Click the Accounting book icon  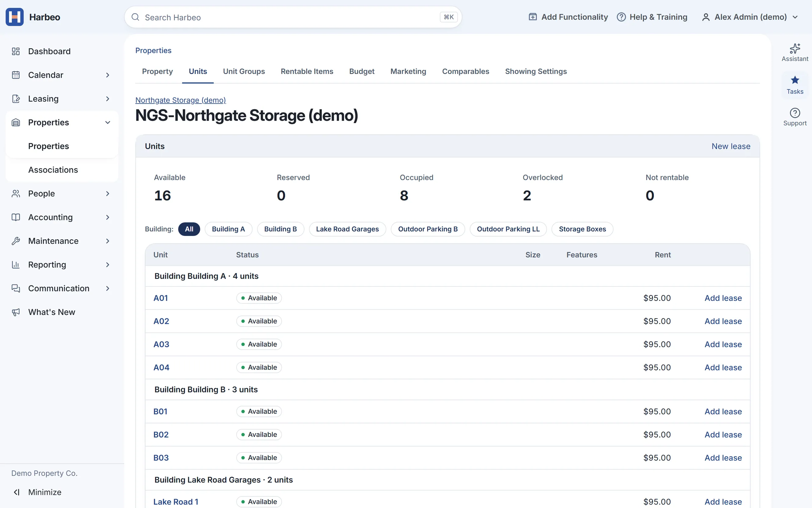tap(16, 217)
